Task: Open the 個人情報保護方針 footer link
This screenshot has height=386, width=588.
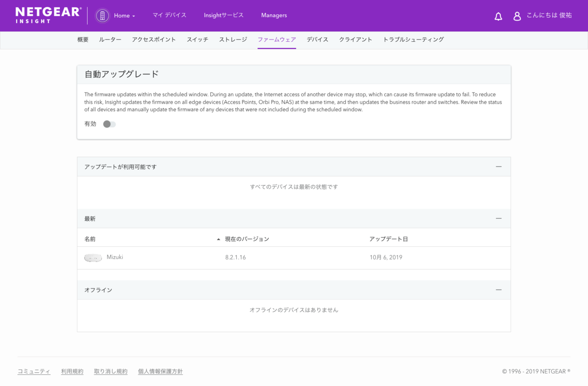Action: point(160,371)
